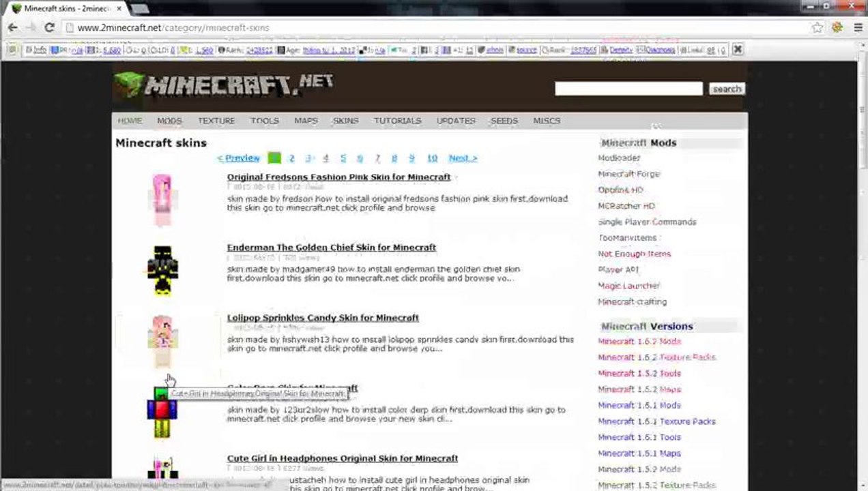Reload the page with the refresh icon
The height and width of the screenshot is (491, 868).
(49, 28)
